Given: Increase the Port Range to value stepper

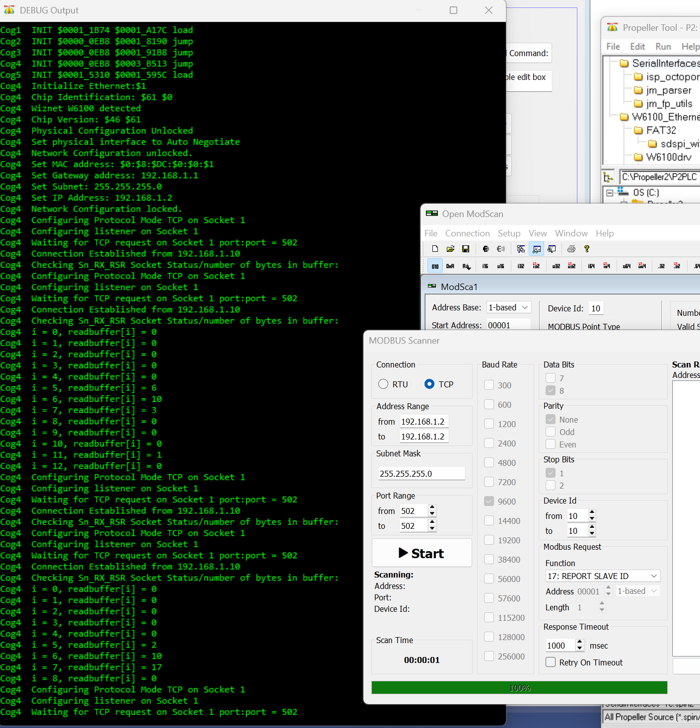Looking at the screenshot, I should click(432, 522).
